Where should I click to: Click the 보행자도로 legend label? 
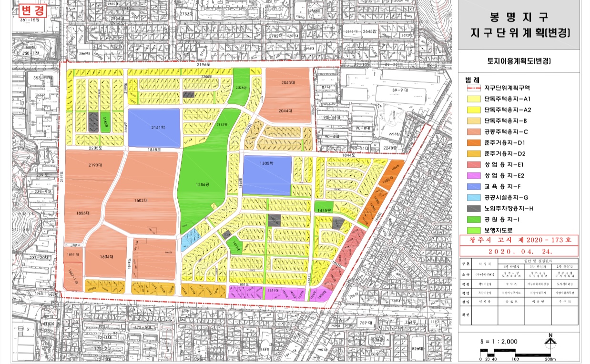coord(499,230)
